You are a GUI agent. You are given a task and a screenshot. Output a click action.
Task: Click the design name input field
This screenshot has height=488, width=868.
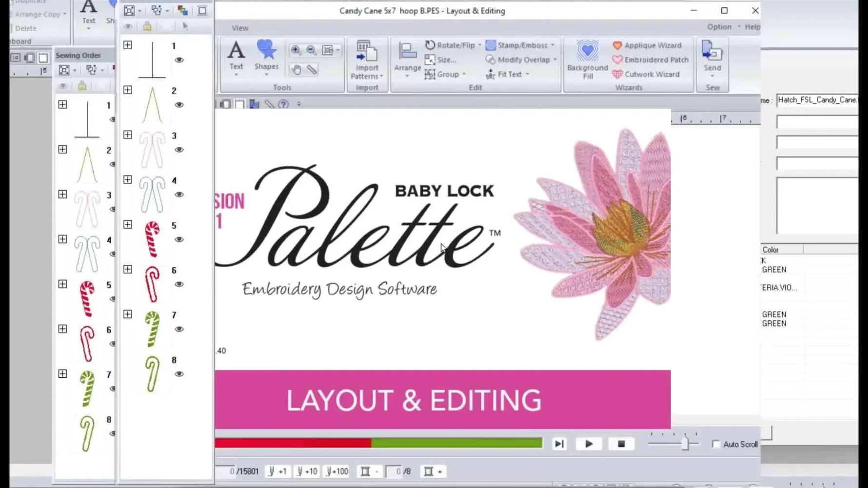pyautogui.click(x=817, y=100)
